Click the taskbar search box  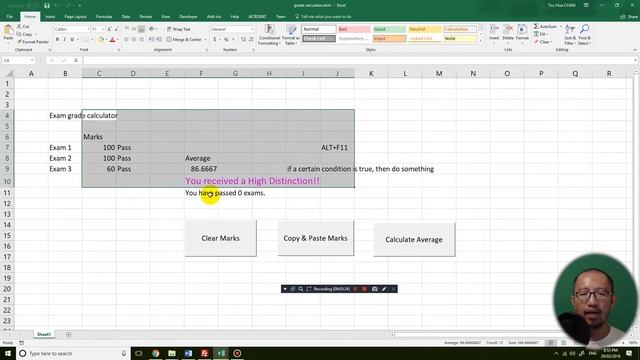73,353
